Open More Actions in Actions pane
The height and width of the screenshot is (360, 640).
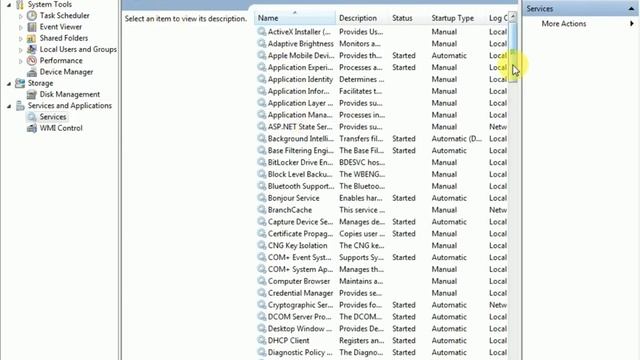click(564, 24)
